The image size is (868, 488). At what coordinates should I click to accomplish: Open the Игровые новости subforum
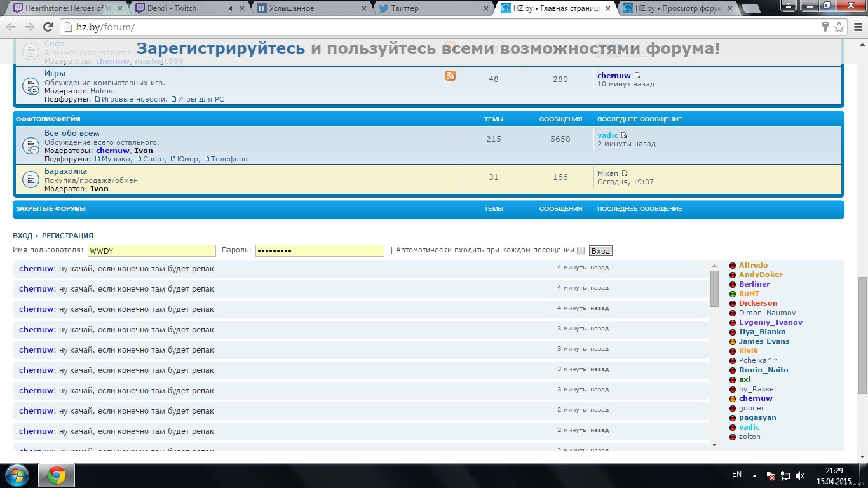[x=134, y=99]
